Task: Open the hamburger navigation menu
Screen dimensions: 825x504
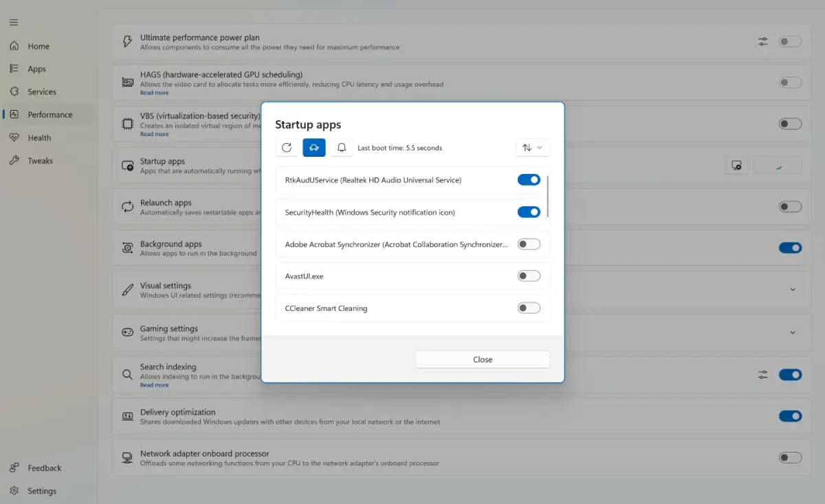Action: pyautogui.click(x=14, y=23)
